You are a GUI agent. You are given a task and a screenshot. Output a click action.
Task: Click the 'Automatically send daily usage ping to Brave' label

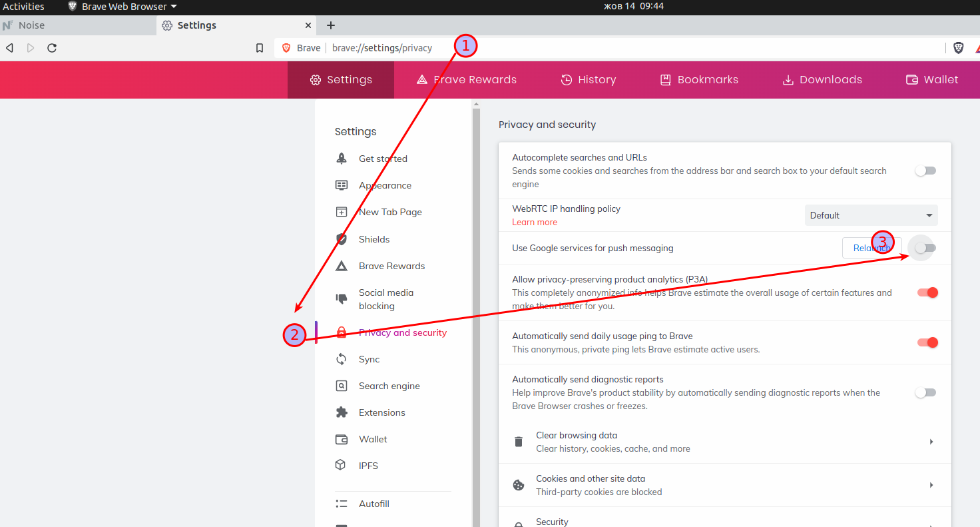click(x=603, y=336)
